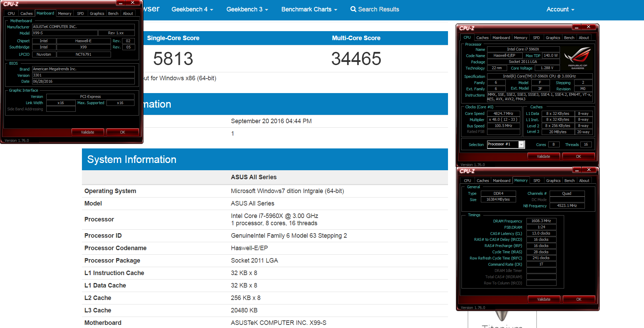The height and width of the screenshot is (328, 644).
Task: Open About tab in CPU tab CPU-Z window
Action: (584, 38)
